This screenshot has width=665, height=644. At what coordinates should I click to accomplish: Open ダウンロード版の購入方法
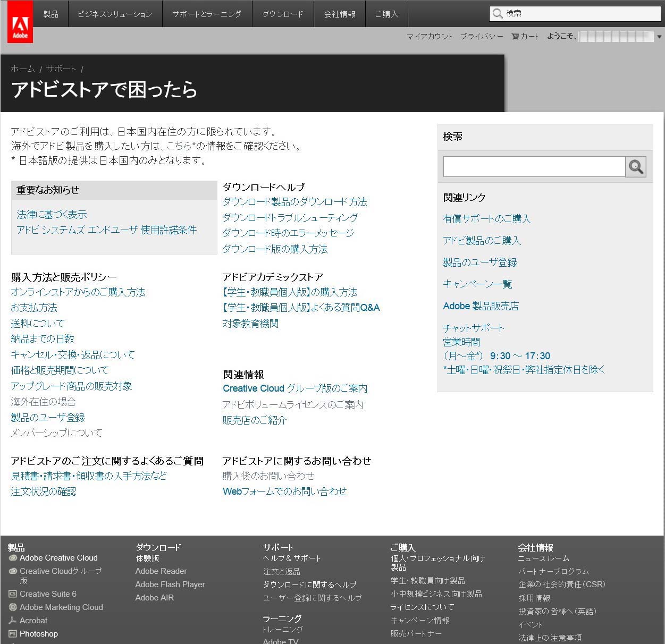tap(275, 249)
